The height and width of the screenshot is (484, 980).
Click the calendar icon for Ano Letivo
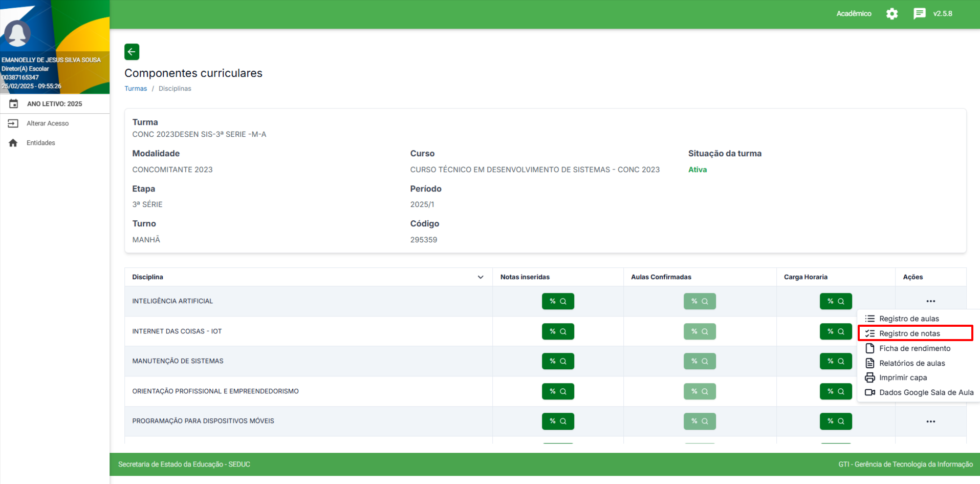coord(14,104)
